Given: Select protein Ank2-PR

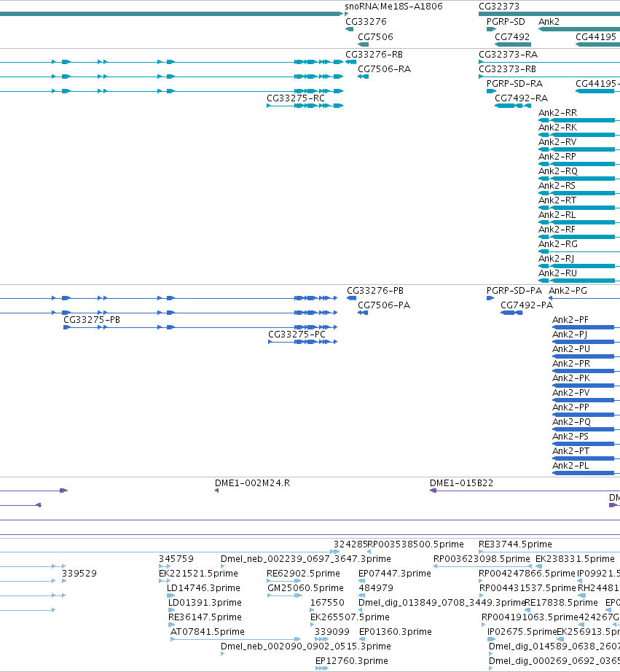Looking at the screenshot, I should click(571, 364).
